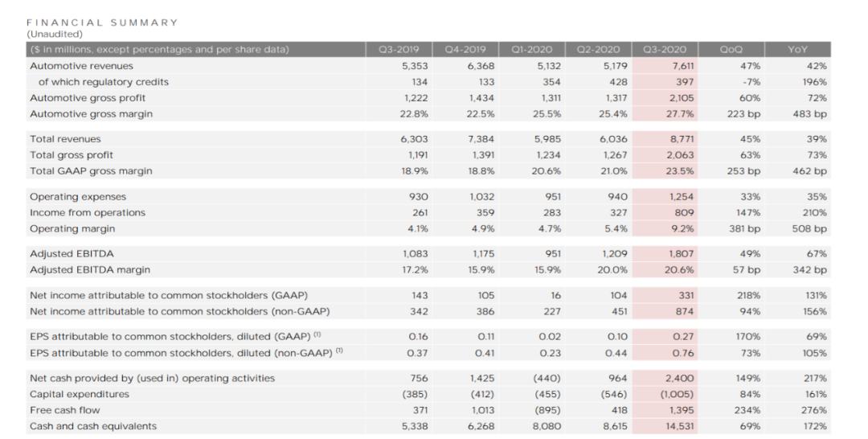The height and width of the screenshot is (439, 868).
Task: Click the Total GAAP gross margin label
Action: pyautogui.click(x=91, y=170)
